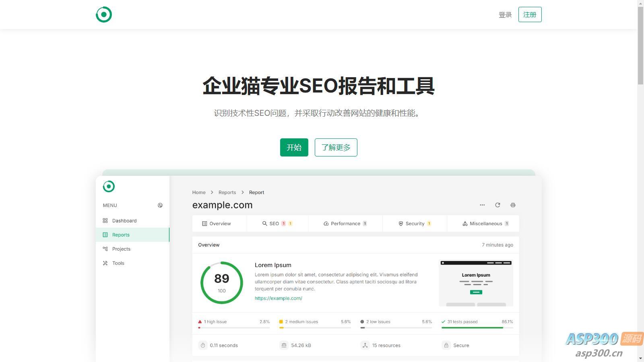Image resolution: width=644 pixels, height=362 pixels.
Task: Open the three-dots more options menu
Action: (x=482, y=205)
